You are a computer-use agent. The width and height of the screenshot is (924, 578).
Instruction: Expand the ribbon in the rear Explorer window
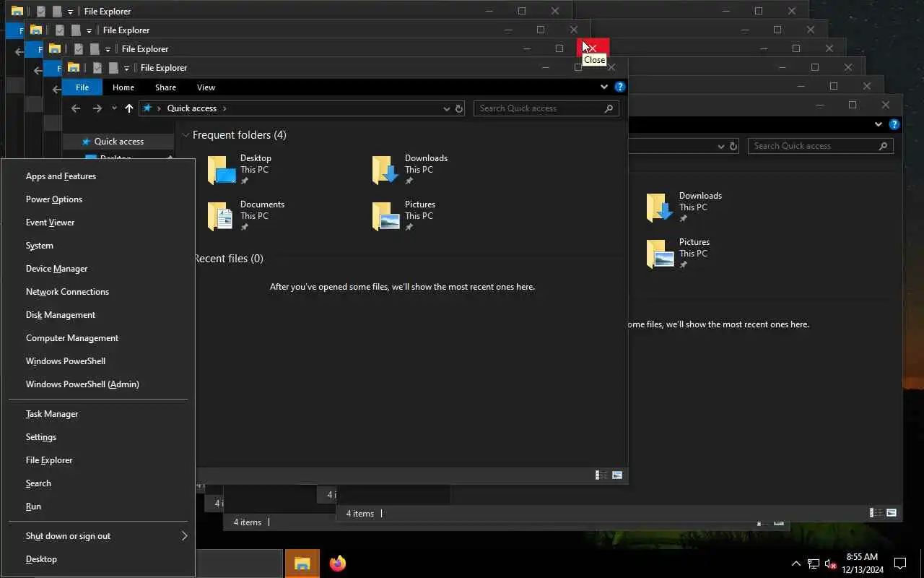(x=879, y=124)
